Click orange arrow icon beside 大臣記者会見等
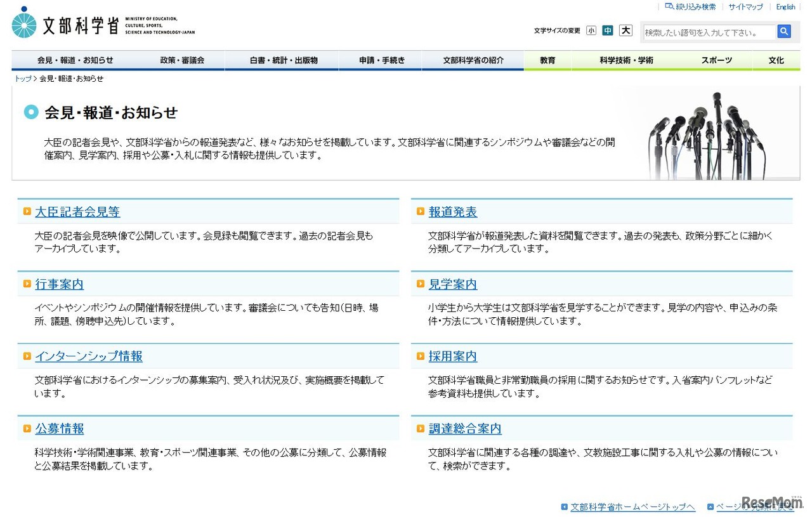The width and height of the screenshot is (812, 517). [x=27, y=212]
